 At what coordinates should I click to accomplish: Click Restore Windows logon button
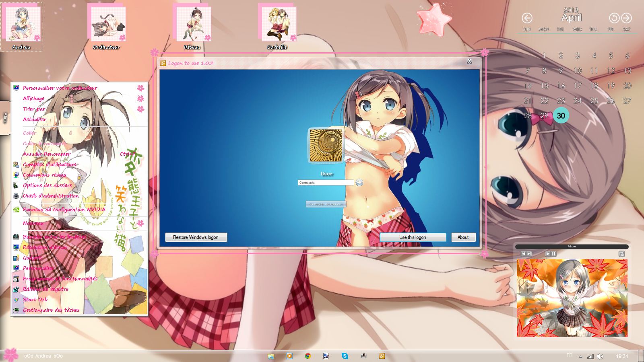(x=196, y=237)
